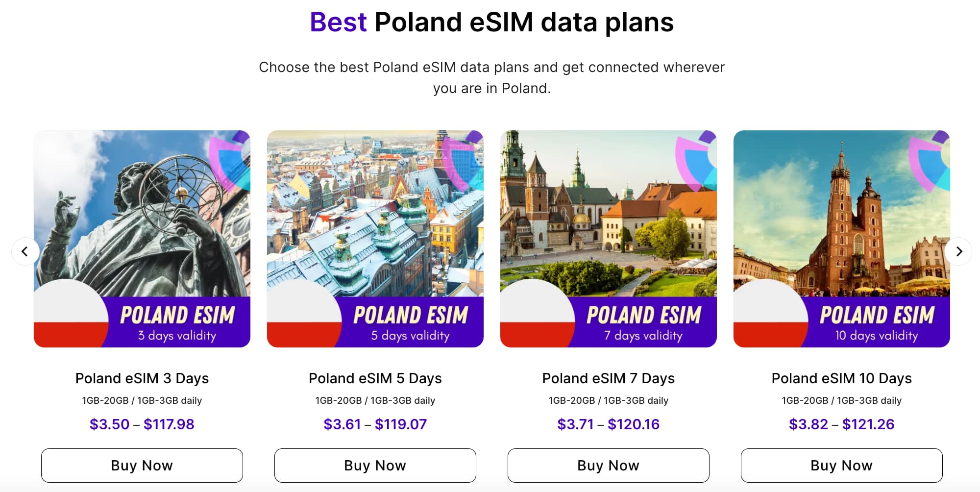Click Buy Now for the Poland eSIM 5 Days plan

pyautogui.click(x=375, y=465)
